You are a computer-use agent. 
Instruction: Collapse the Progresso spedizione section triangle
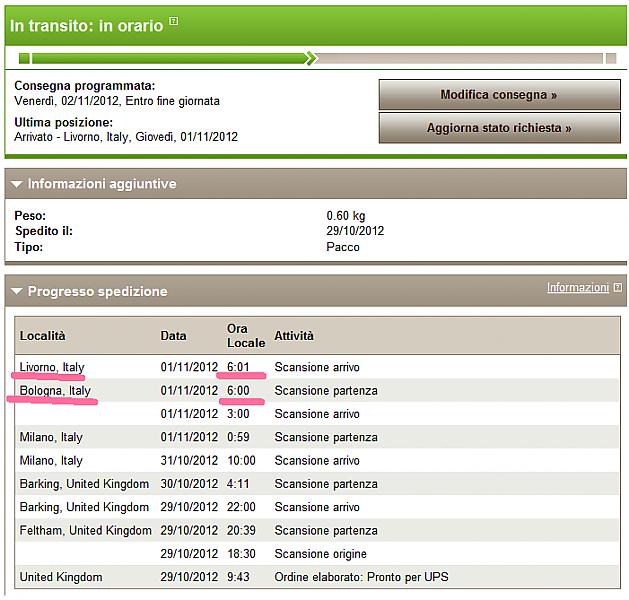click(17, 292)
